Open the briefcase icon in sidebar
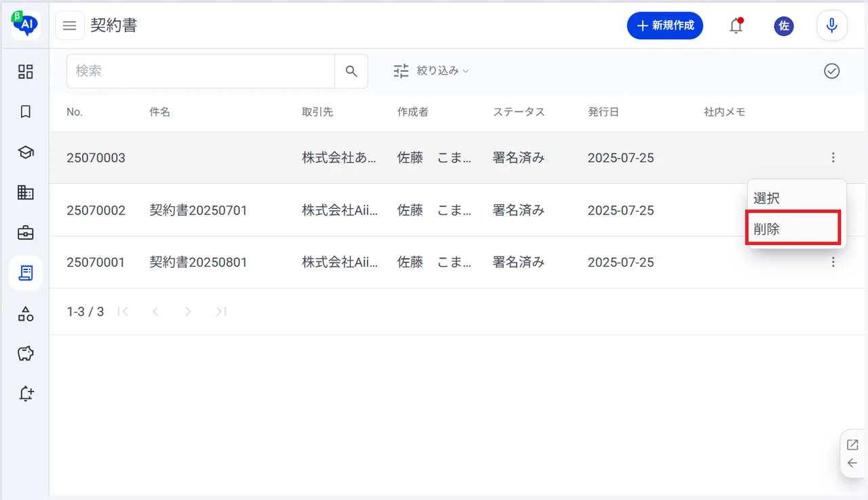The width and height of the screenshot is (868, 500). (x=26, y=233)
